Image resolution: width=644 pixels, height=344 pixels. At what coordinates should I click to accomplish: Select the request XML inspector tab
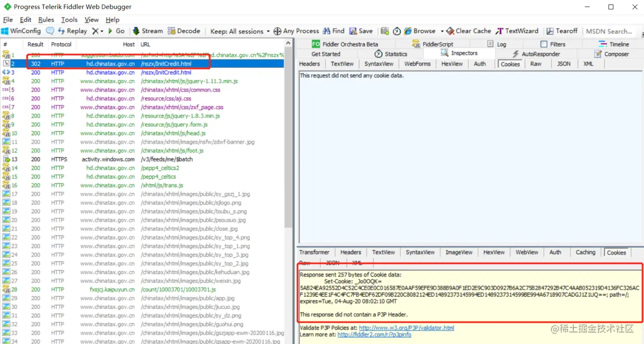(588, 64)
